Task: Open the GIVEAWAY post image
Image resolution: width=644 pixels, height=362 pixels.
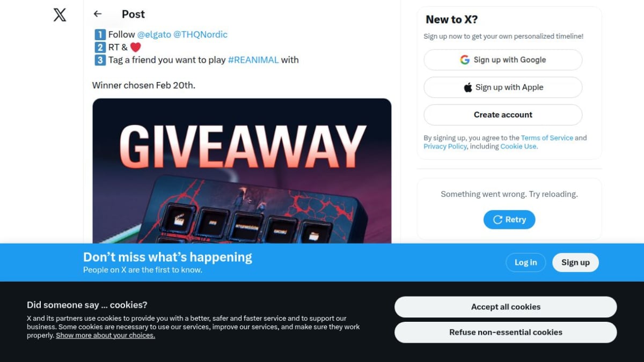Action: click(x=241, y=171)
